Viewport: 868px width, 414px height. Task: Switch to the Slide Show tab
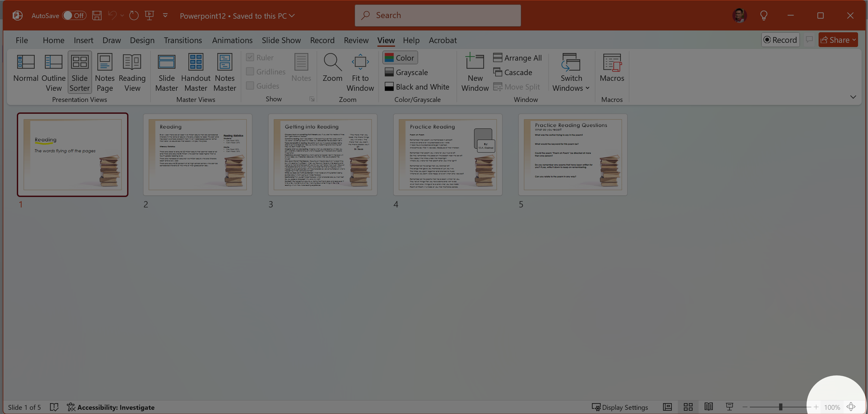click(x=281, y=40)
